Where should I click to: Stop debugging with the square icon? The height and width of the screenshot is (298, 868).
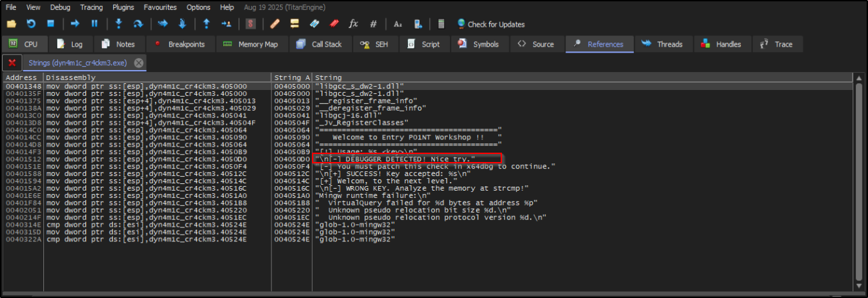coord(50,24)
